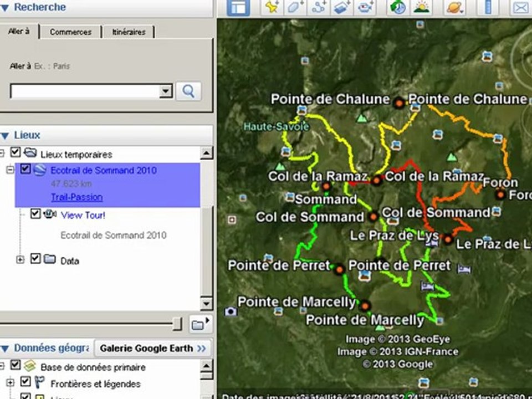This screenshot has width=532, height=399.
Task: Click the 47.623 km distance text
Action: [x=71, y=184]
